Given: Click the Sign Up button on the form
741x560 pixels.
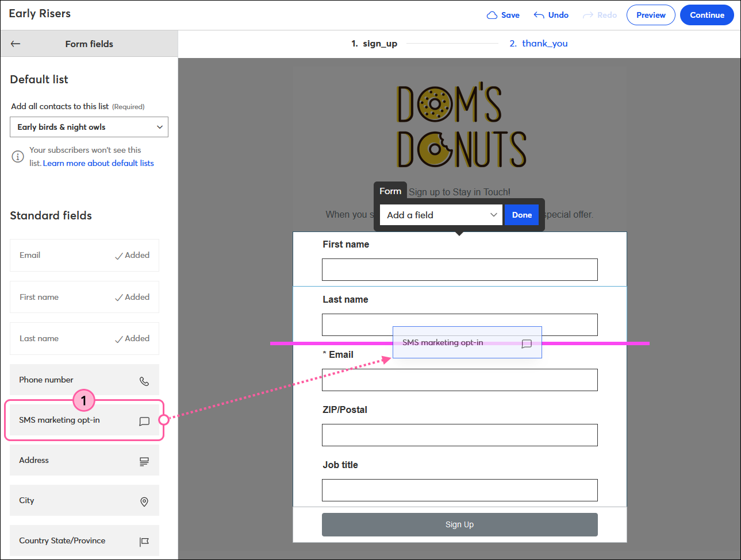Looking at the screenshot, I should [x=459, y=524].
